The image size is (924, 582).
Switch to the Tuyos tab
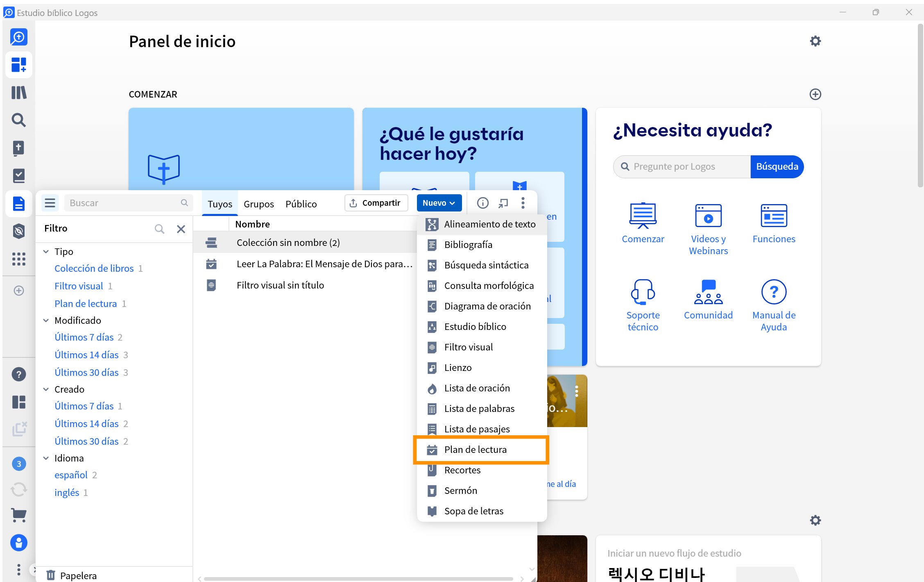[x=220, y=204]
